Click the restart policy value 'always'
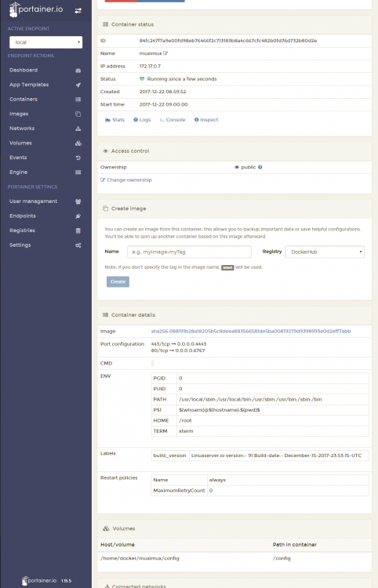378x588 pixels. click(217, 480)
